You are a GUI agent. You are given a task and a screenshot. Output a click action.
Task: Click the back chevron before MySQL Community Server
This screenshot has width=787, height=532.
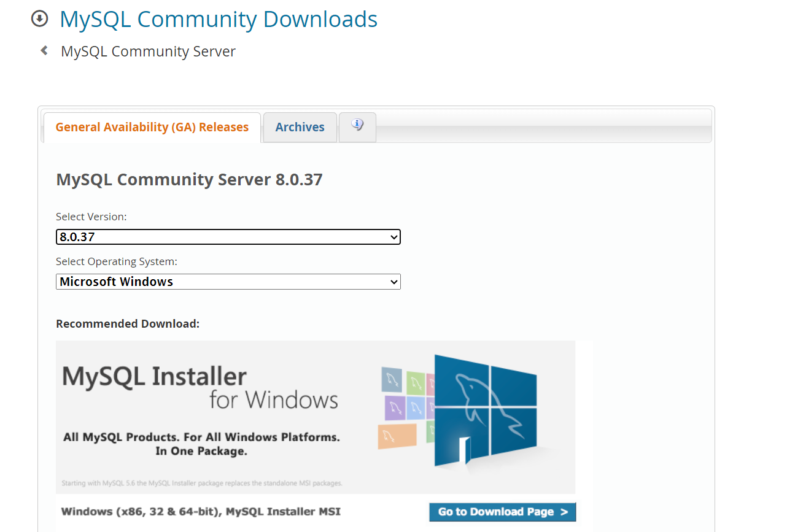pyautogui.click(x=44, y=51)
